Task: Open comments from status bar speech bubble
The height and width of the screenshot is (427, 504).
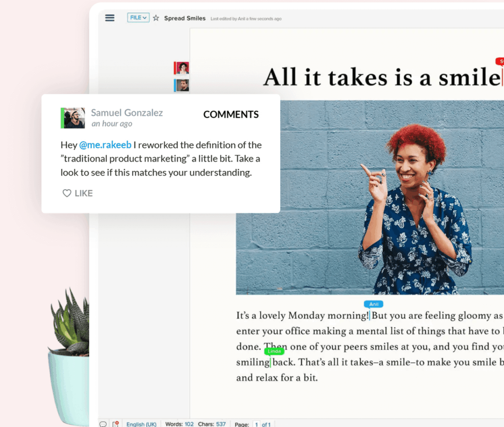Action: (103, 424)
